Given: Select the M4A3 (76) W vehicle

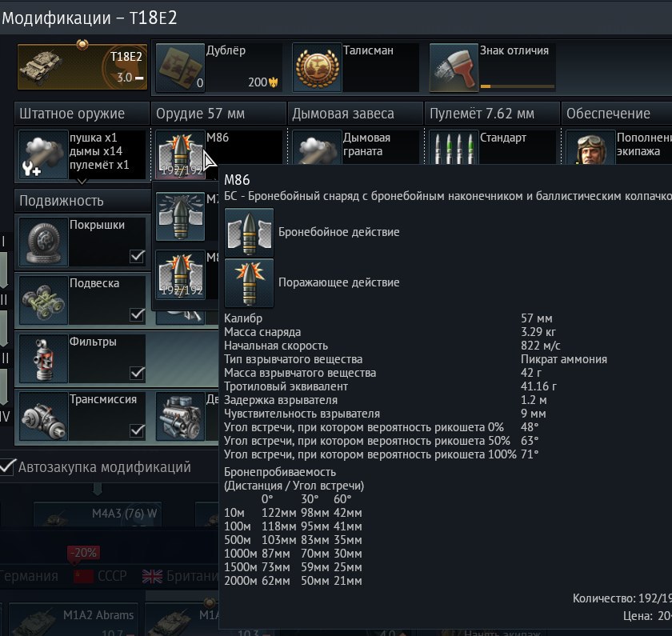Looking at the screenshot, I should click(x=98, y=514).
